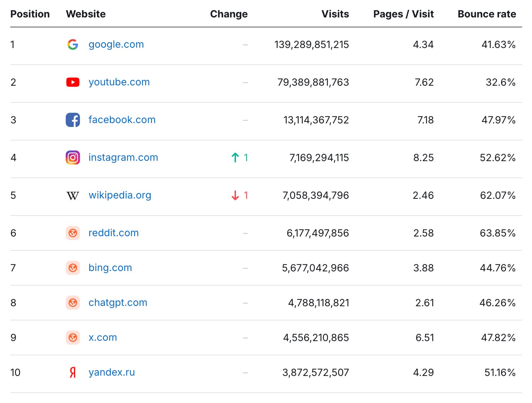
Task: Click the Instagram camera logo icon
Action: (73, 158)
